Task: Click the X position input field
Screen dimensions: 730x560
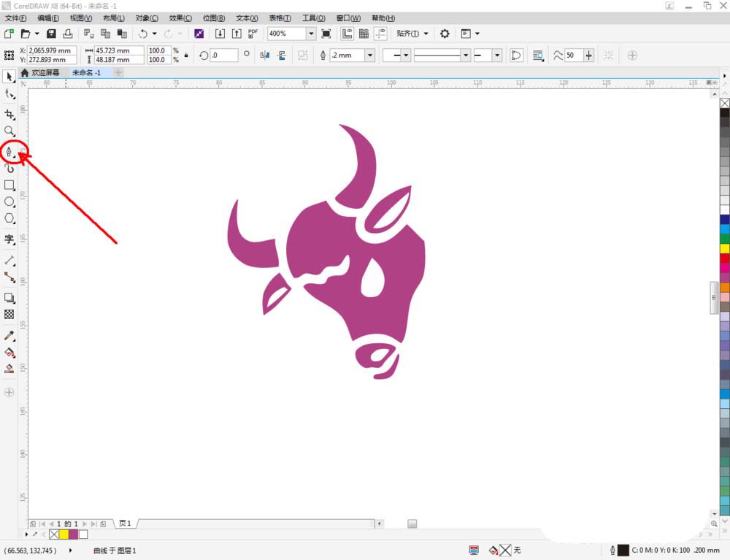Action: click(x=52, y=50)
